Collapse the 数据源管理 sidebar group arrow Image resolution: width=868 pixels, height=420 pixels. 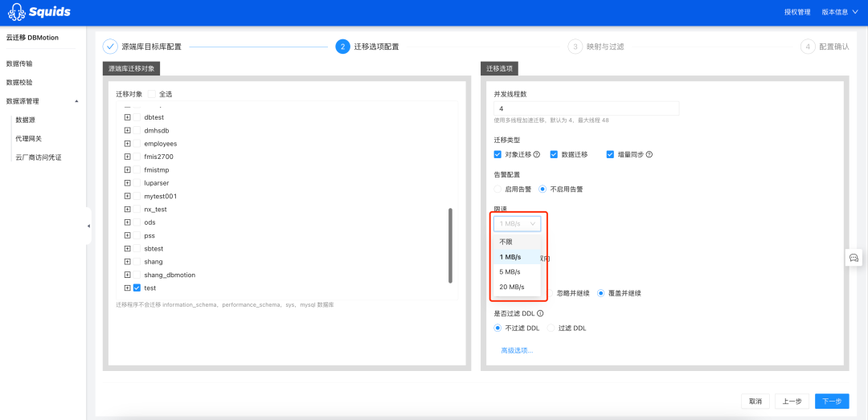point(76,101)
